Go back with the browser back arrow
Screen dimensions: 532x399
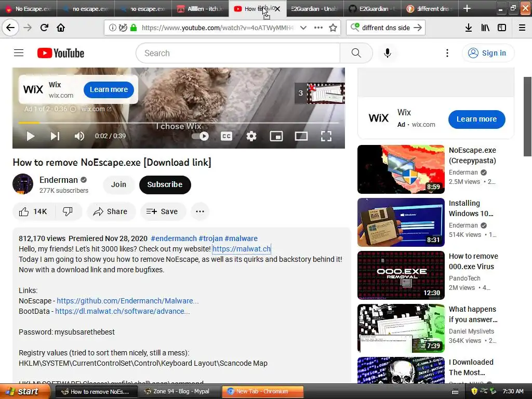(10, 28)
